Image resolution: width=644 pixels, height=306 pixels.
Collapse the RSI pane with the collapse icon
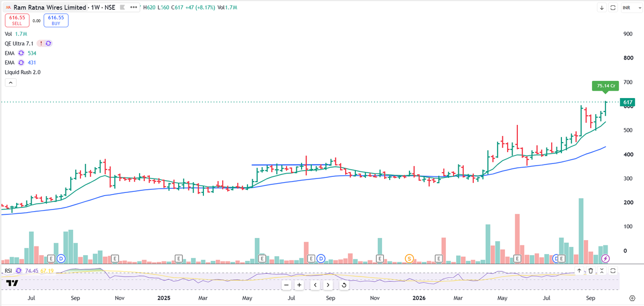(602, 271)
